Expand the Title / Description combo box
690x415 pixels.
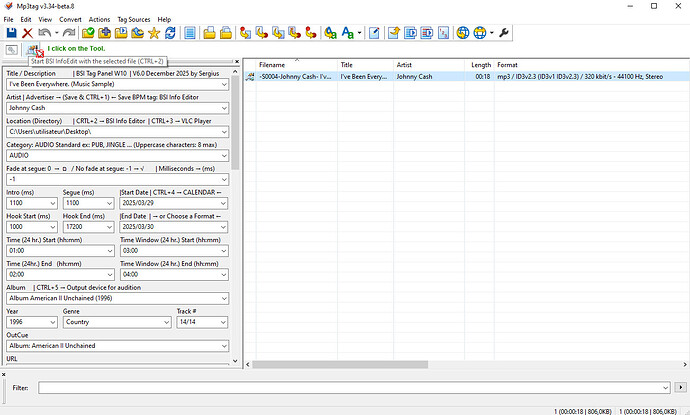[224, 84]
